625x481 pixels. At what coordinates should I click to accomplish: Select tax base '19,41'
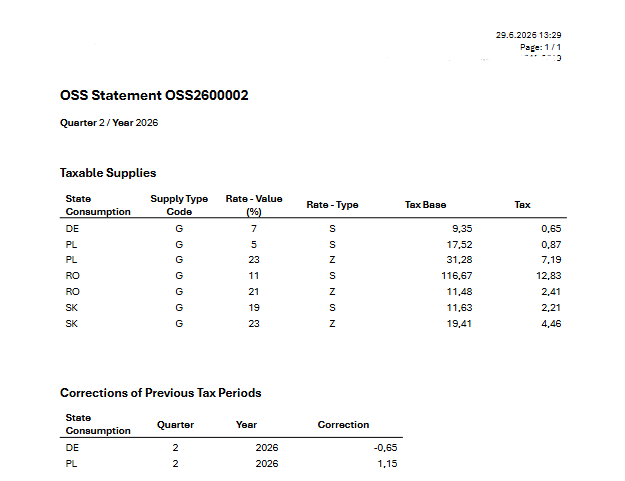[459, 324]
